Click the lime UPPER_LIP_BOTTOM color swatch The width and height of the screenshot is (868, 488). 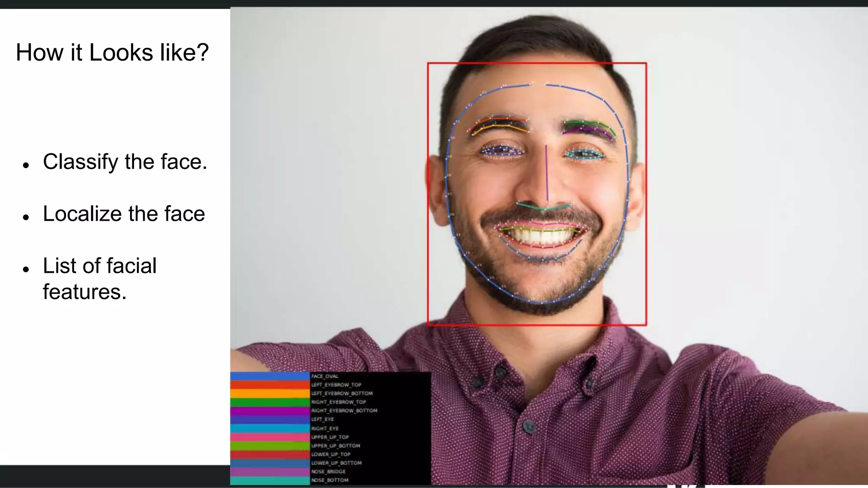pyautogui.click(x=270, y=446)
